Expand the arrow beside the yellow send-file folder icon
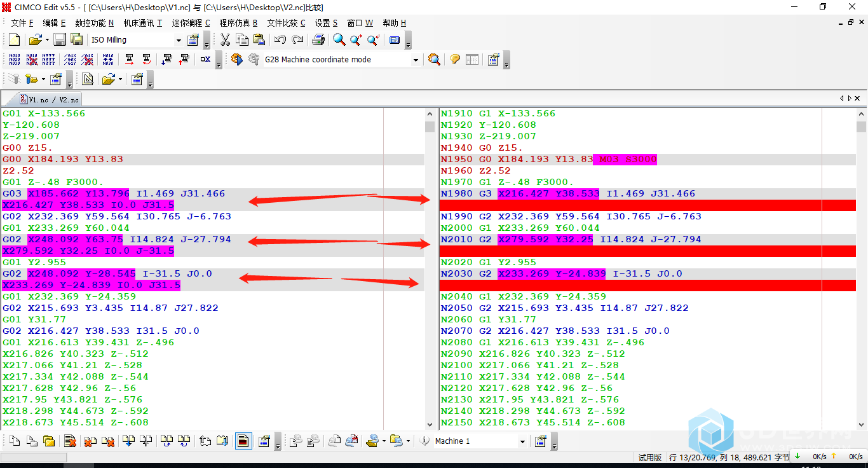 coord(383,441)
